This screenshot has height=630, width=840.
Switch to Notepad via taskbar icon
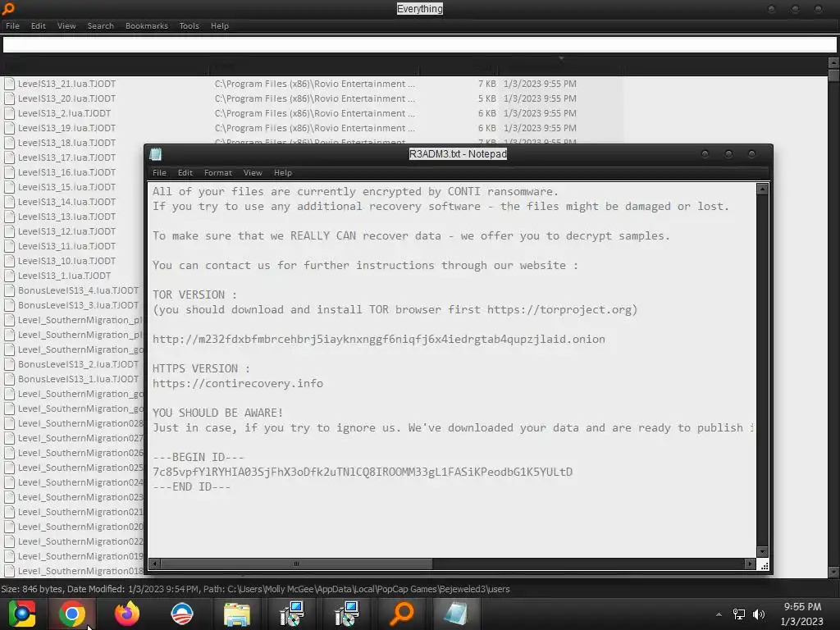click(456, 614)
